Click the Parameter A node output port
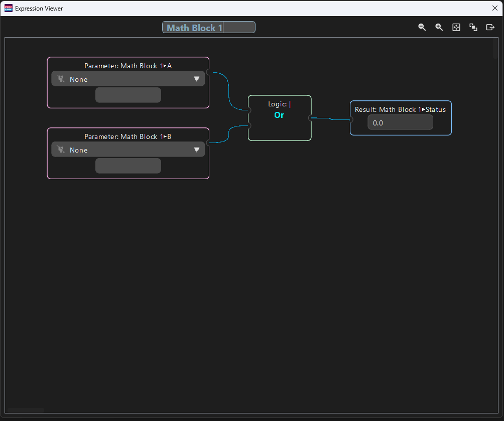Viewport: 504px width, 421px height. tap(209, 72)
